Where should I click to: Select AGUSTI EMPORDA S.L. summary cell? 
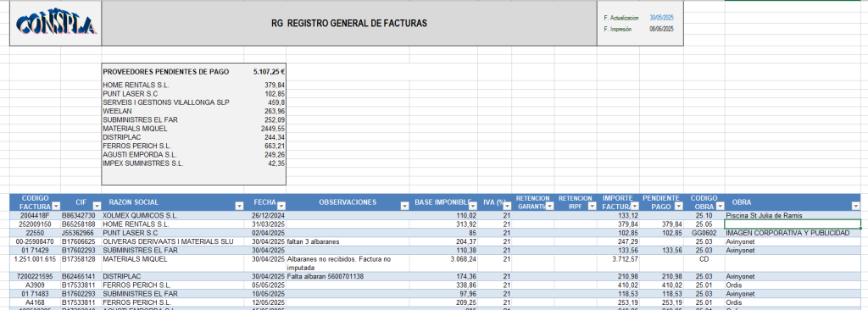pyautogui.click(x=140, y=154)
